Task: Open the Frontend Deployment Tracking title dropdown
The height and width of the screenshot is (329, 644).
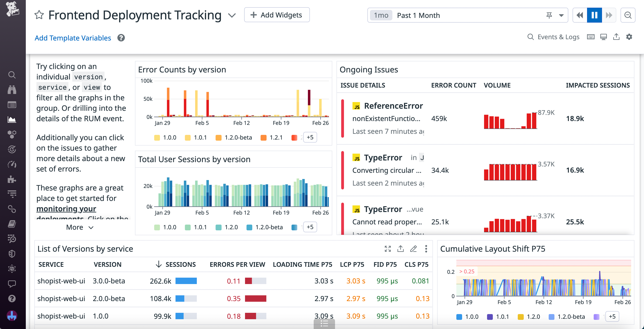Action: point(232,15)
